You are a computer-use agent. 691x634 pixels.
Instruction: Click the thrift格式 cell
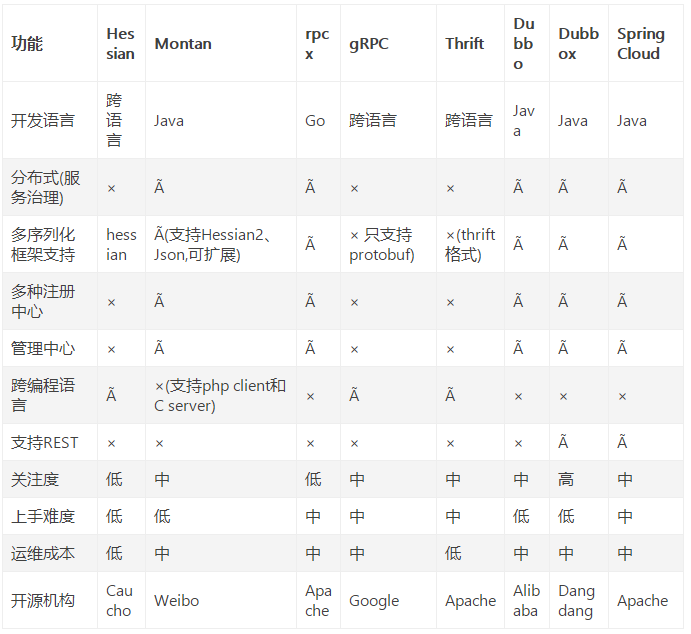[470, 245]
